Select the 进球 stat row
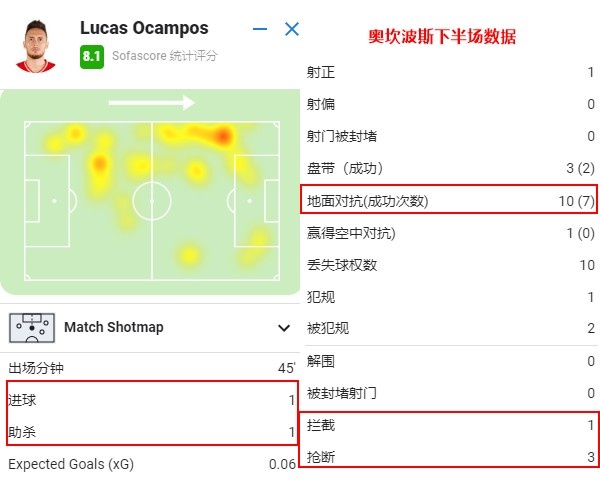The image size is (600, 480). point(151,399)
